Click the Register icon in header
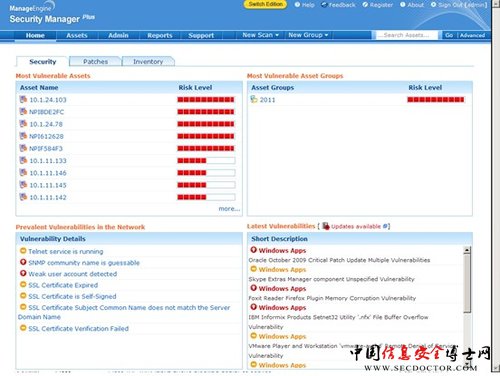 point(365,5)
